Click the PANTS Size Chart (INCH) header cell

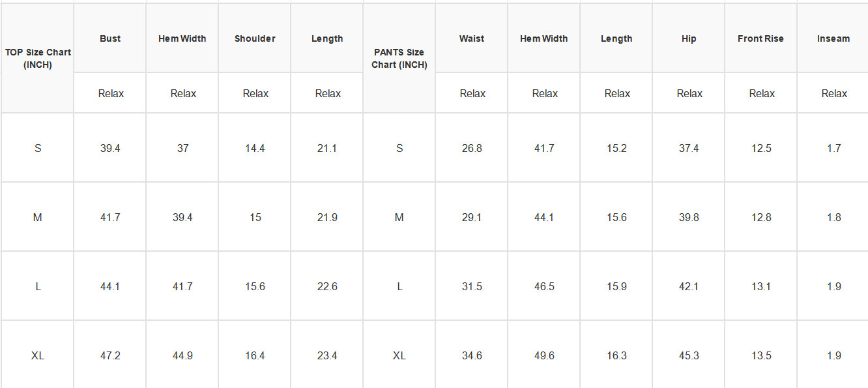click(399, 59)
